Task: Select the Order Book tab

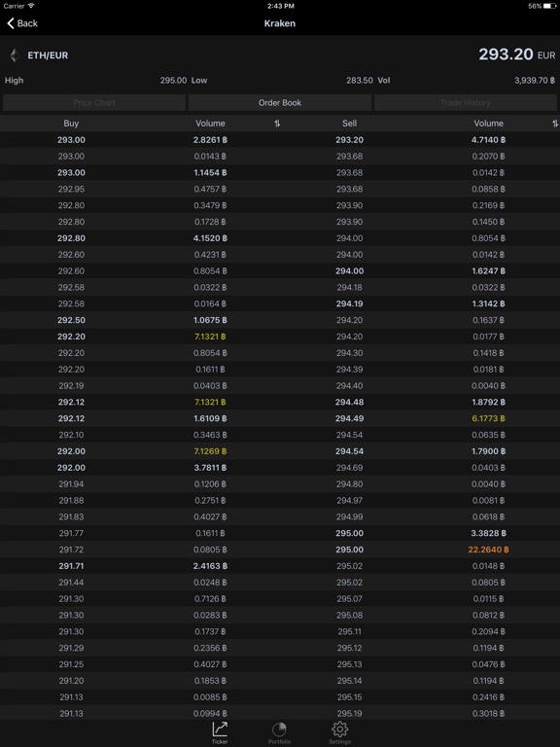Action: pyautogui.click(x=280, y=102)
